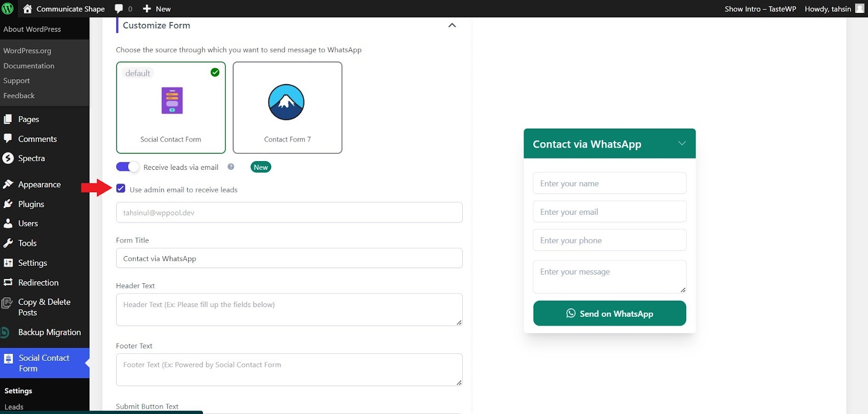Click the green New badge
Screen dimensions: 868x414
tap(261, 167)
